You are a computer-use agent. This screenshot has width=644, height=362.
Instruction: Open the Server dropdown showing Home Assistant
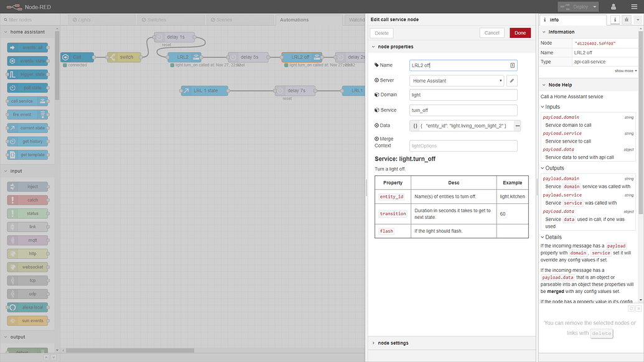click(457, 80)
